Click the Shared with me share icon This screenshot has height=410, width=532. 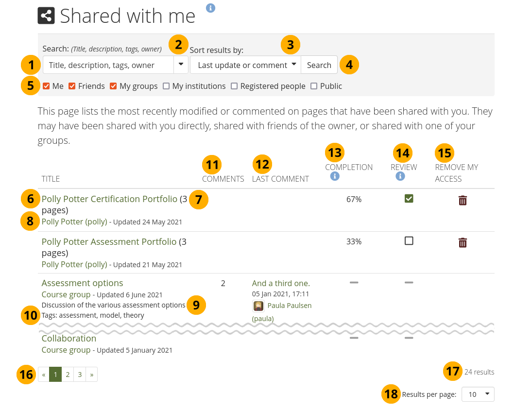(x=46, y=16)
